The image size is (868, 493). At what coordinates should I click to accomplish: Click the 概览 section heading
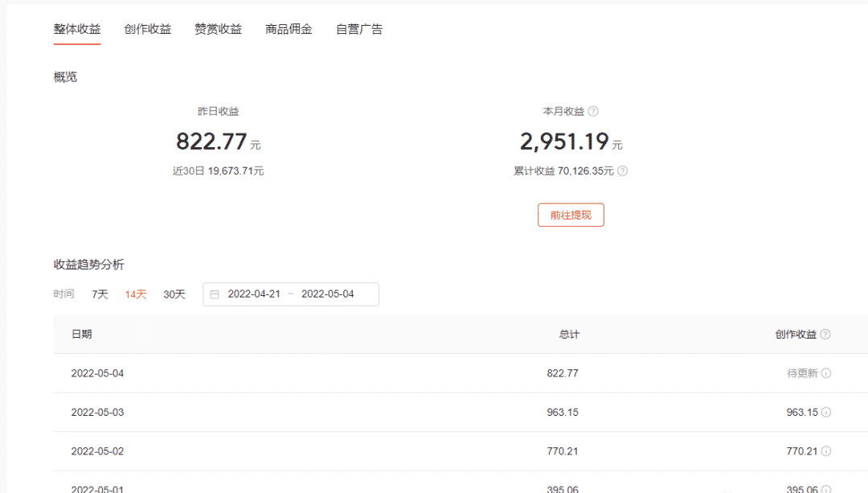click(65, 77)
